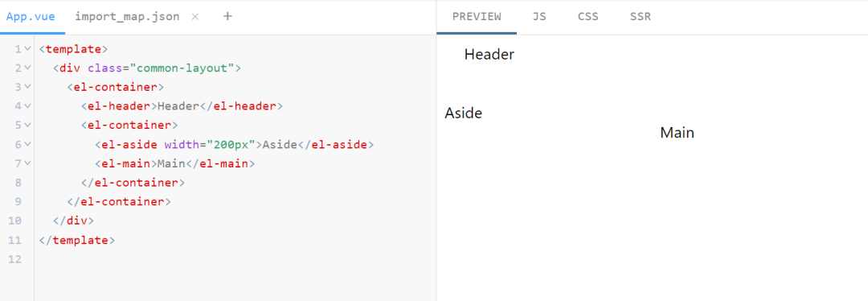
Task: Click Main text in preview pane
Action: click(677, 133)
